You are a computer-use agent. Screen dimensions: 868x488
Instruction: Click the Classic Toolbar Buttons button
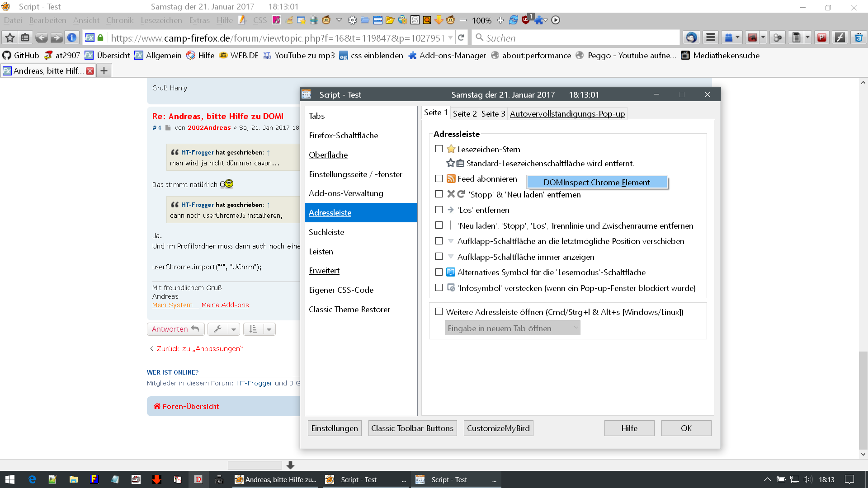412,428
